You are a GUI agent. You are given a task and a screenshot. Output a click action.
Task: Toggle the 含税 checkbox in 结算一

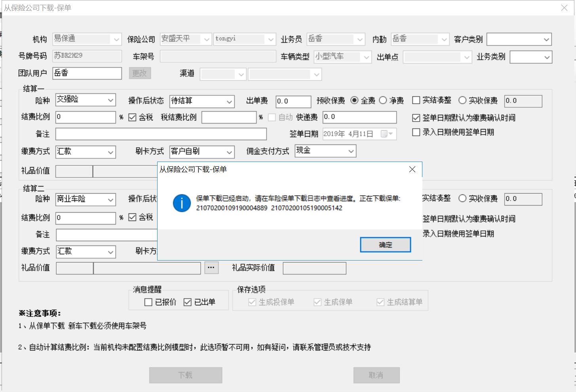tap(132, 117)
